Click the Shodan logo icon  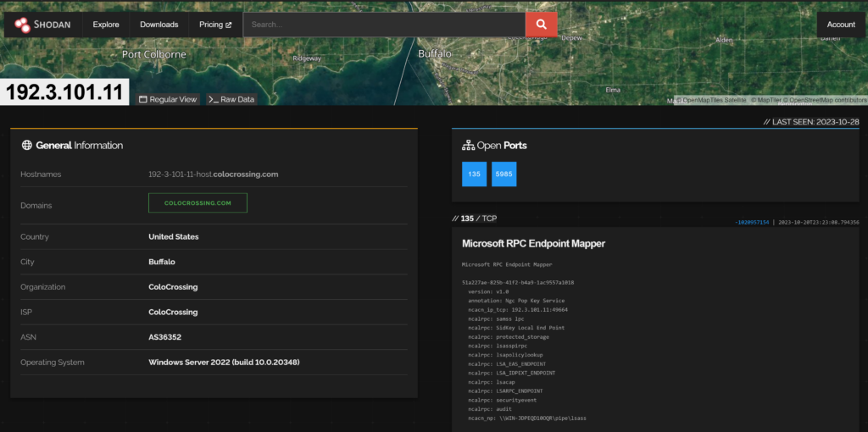tap(23, 25)
